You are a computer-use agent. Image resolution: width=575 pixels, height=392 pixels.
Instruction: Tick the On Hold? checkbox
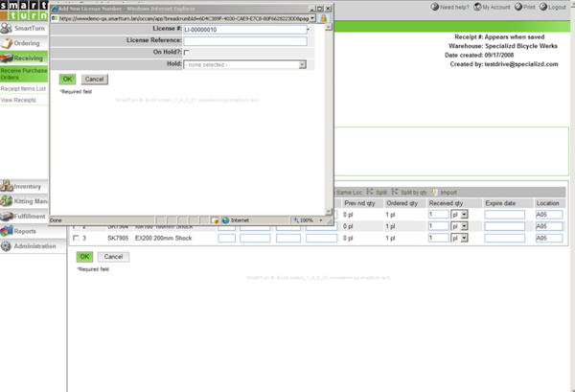coord(187,53)
